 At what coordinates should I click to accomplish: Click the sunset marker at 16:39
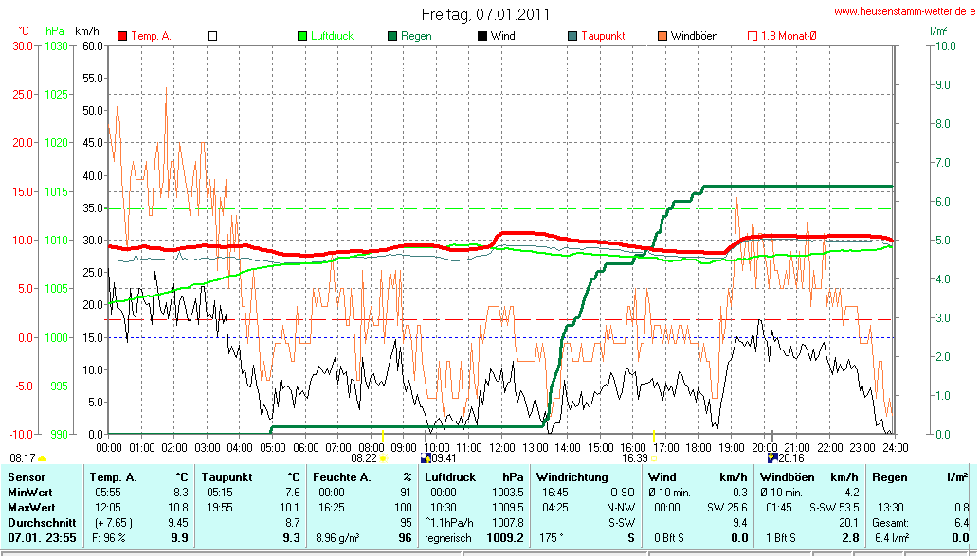click(x=654, y=457)
